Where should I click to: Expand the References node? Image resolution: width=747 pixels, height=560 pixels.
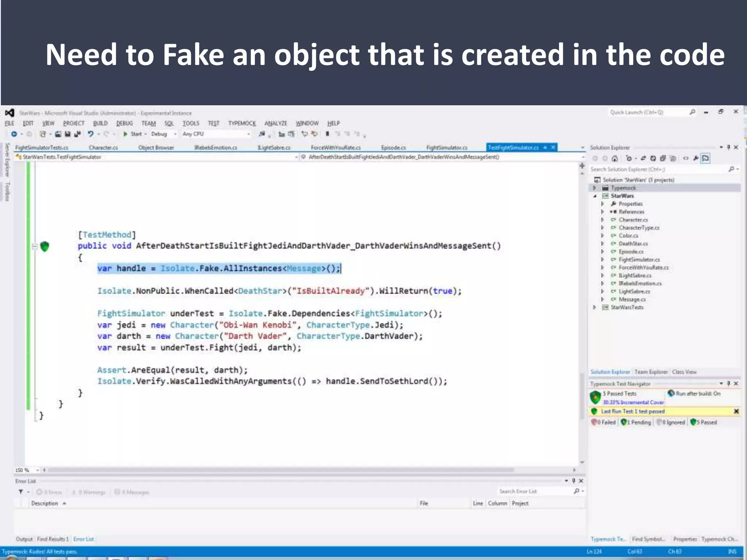pyautogui.click(x=603, y=212)
